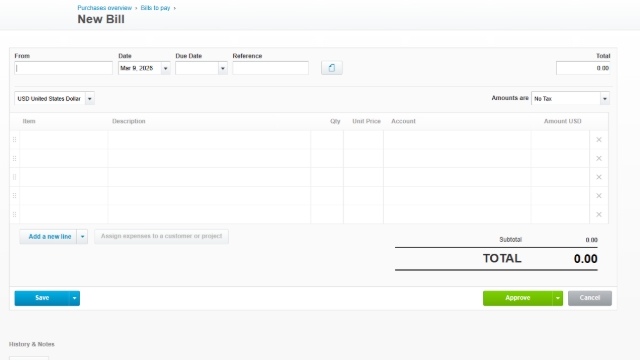Click the Due Date input field
The height and width of the screenshot is (360, 640).
[x=197, y=68]
